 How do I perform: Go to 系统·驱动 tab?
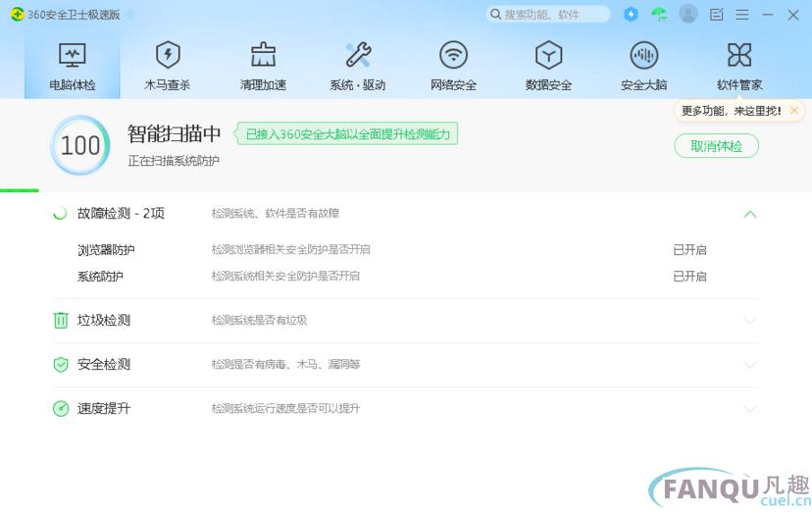tap(358, 67)
